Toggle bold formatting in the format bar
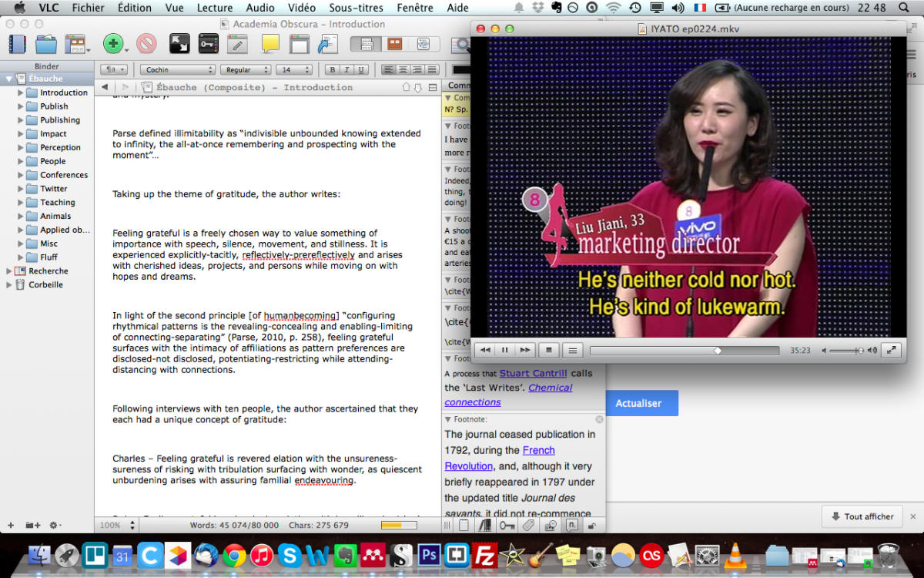 pyautogui.click(x=332, y=69)
